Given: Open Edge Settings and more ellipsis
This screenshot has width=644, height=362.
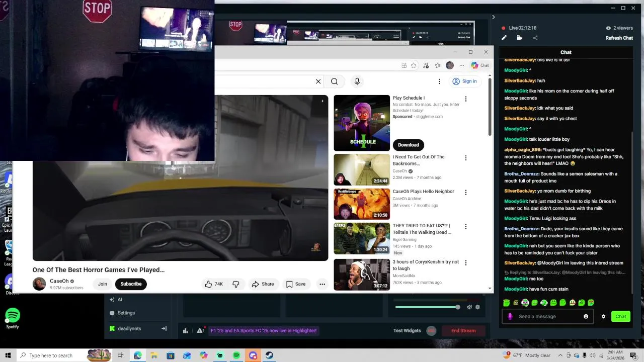Looking at the screenshot, I should tap(461, 65).
